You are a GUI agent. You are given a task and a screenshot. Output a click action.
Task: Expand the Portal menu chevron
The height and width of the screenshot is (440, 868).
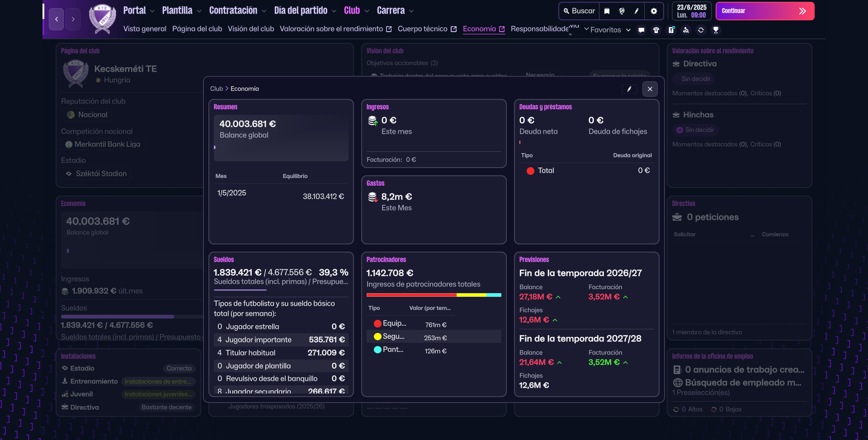click(x=152, y=11)
